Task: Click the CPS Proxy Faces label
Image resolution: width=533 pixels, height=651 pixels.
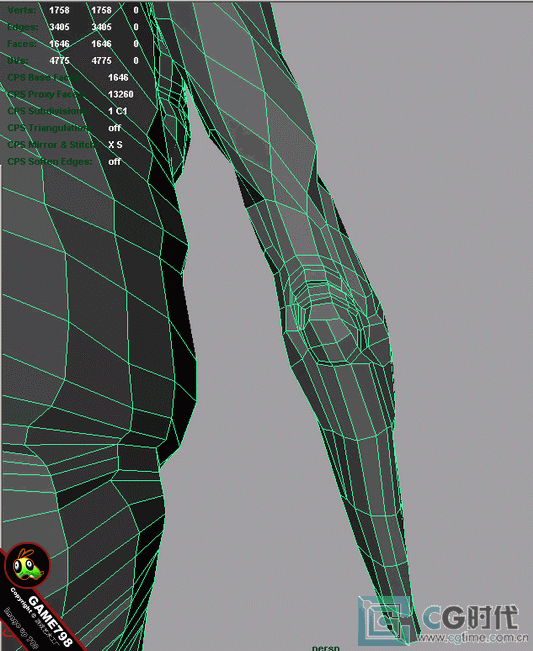Action: pyautogui.click(x=46, y=94)
